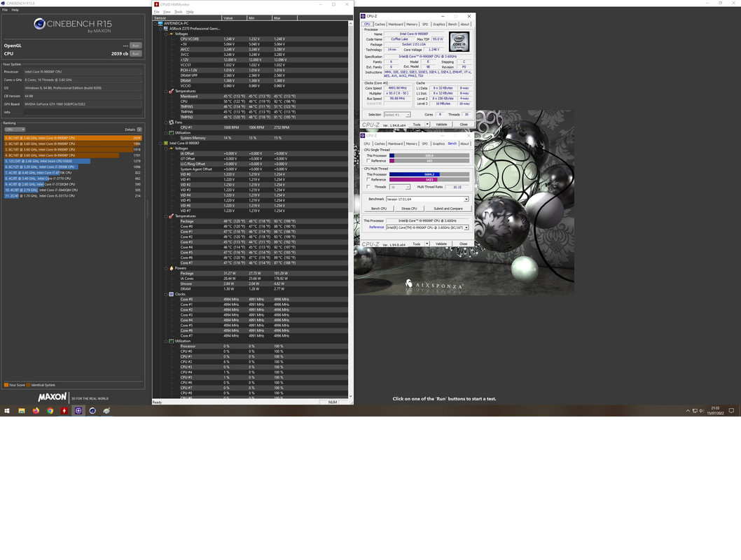
Task: Select the top-ranked 2039 score bar in Cinebench
Action: coord(73,138)
